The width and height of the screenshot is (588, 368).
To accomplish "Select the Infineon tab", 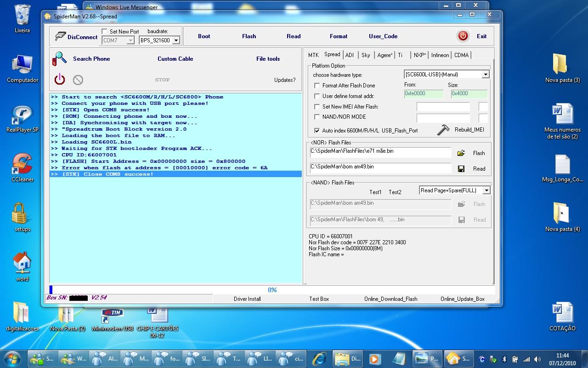I will coord(440,55).
